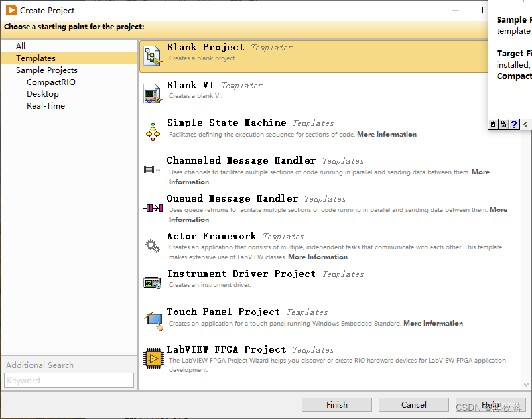Open More Information for Simple State Machine

pyautogui.click(x=387, y=134)
